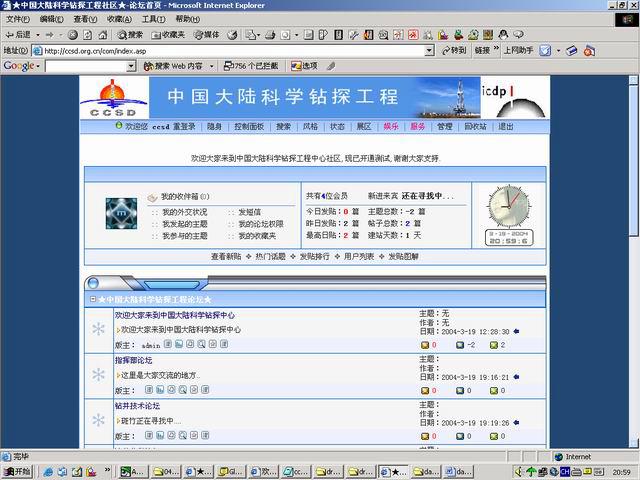Click the 转到 Go button
640x480 pixels.
coord(453,50)
